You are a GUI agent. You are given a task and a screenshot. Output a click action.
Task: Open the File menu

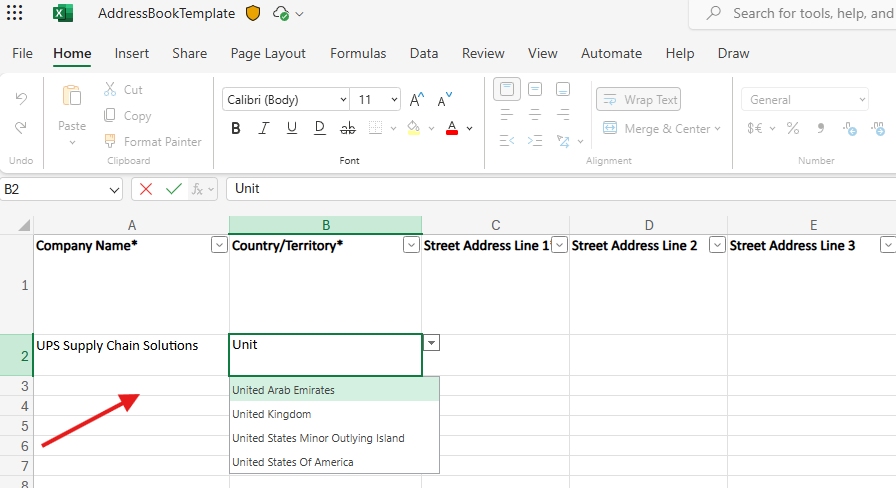(22, 53)
